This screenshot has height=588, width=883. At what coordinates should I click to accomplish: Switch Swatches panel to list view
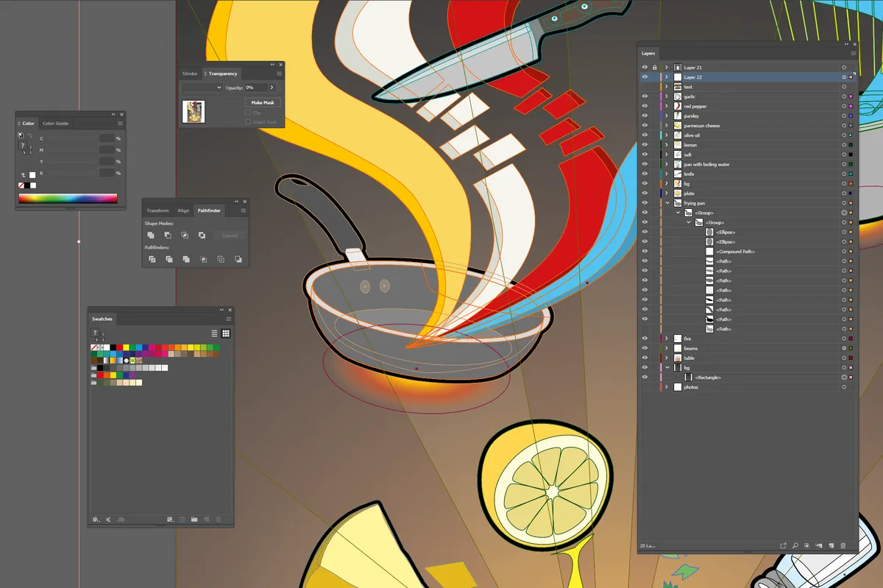[x=214, y=333]
